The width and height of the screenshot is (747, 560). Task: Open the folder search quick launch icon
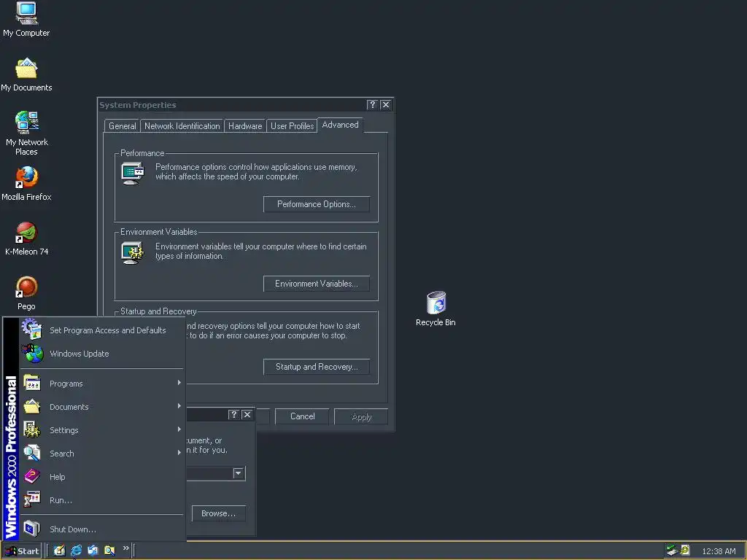tap(109, 551)
